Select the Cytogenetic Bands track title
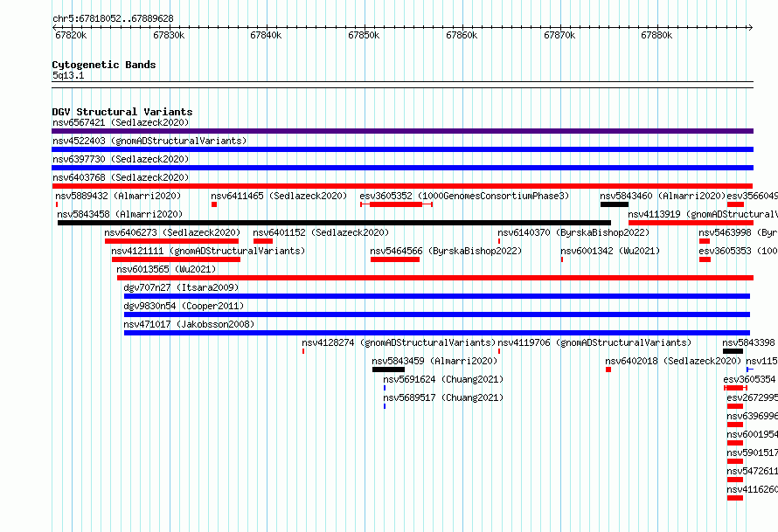 (x=104, y=65)
